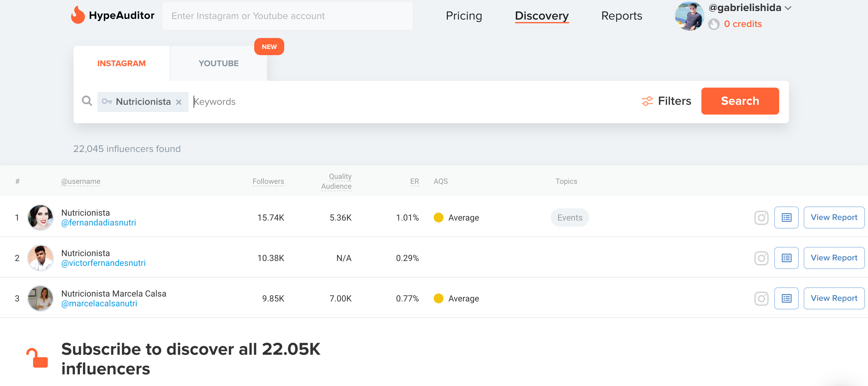
Task: Click 15.74K followers value
Action: coord(270,218)
